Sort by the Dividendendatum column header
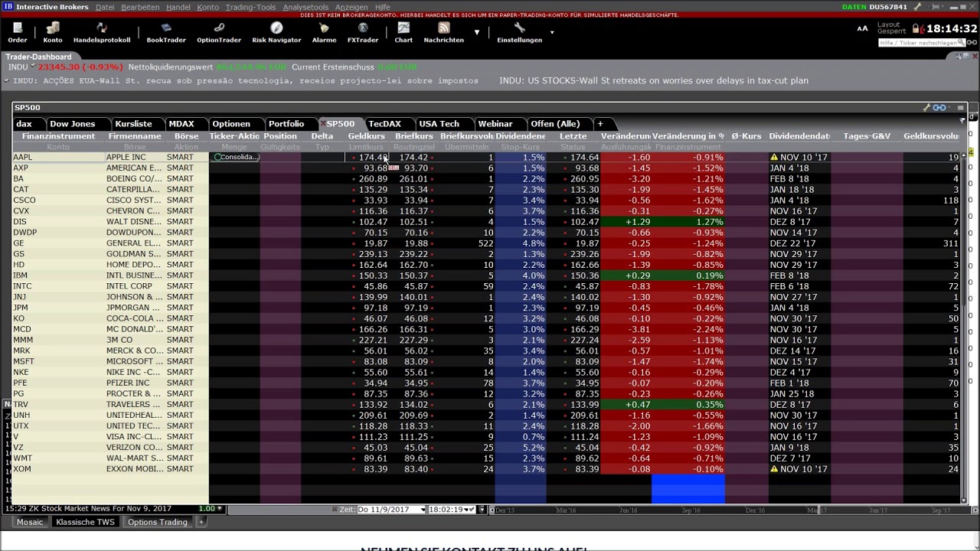 coord(800,136)
